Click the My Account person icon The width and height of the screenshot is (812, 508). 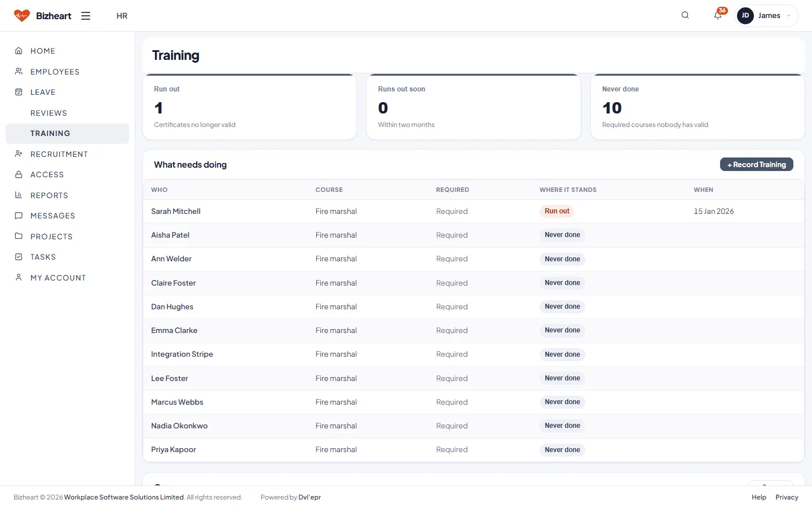coord(19,278)
